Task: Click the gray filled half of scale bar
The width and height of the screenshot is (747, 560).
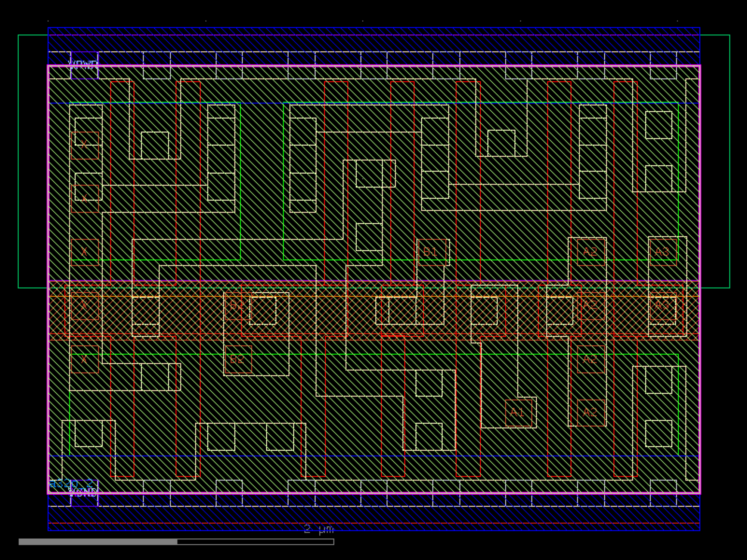Action: point(98,542)
